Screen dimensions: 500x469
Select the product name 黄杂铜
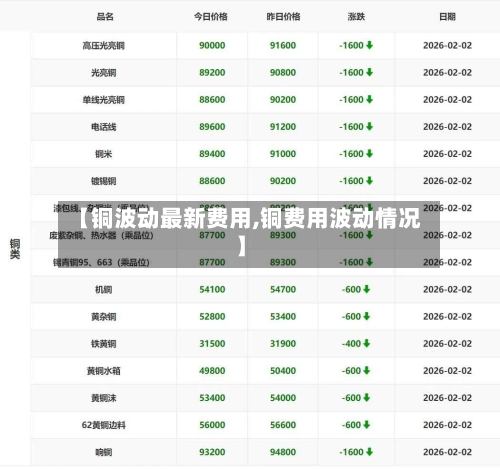point(104,317)
